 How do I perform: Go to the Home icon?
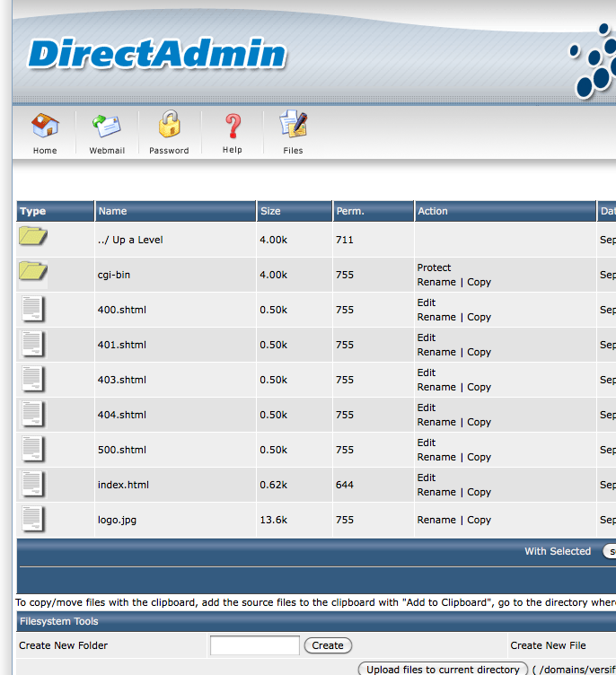click(45, 126)
